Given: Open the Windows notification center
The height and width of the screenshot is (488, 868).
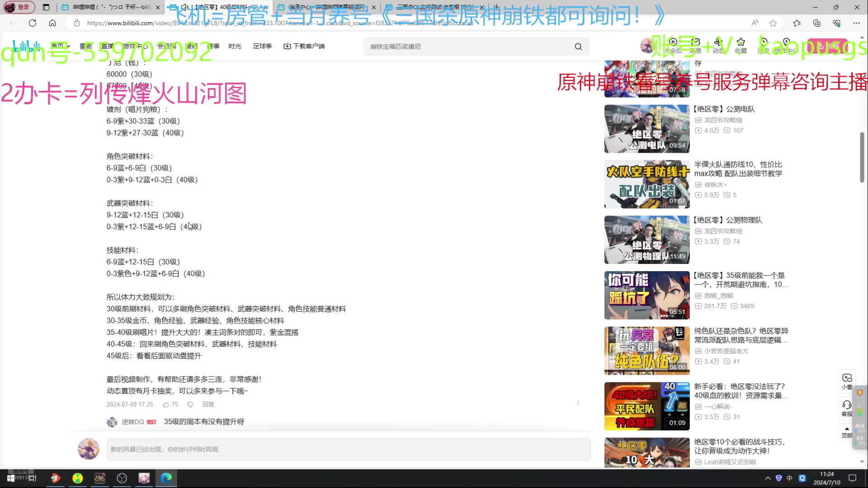Looking at the screenshot, I should [x=852, y=478].
